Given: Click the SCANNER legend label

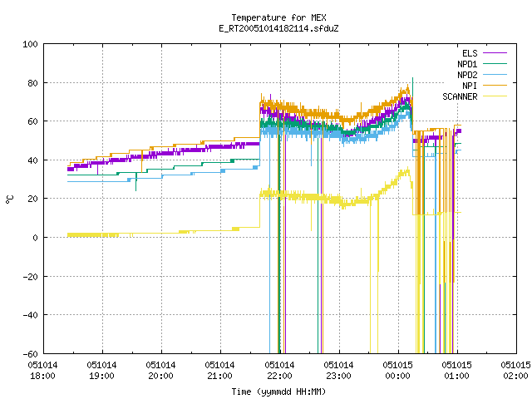Looking at the screenshot, I should point(460,96).
